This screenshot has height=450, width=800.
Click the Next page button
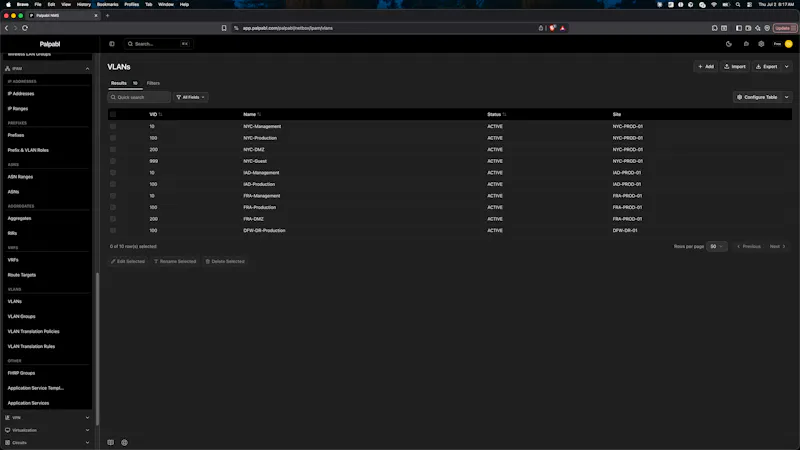point(778,246)
